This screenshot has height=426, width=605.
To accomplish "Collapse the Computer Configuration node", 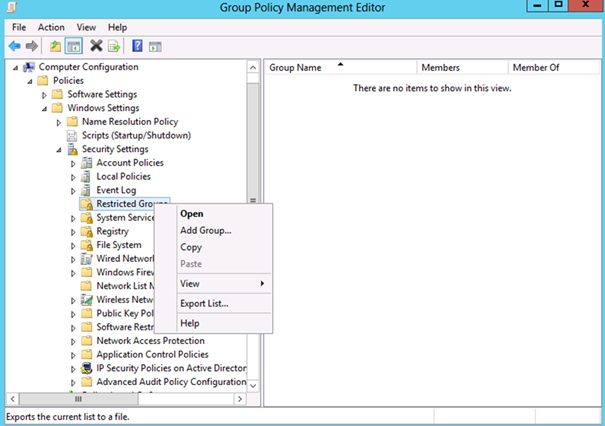I will click(15, 68).
